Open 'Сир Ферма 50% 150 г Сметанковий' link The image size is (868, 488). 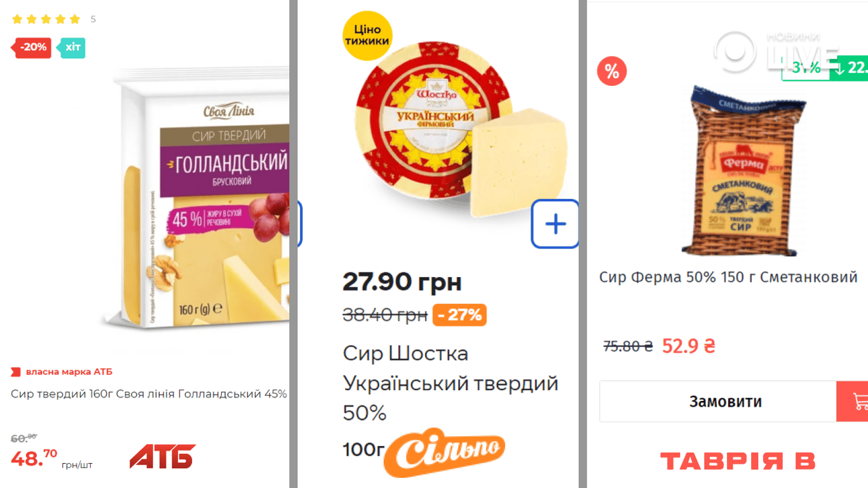[728, 277]
